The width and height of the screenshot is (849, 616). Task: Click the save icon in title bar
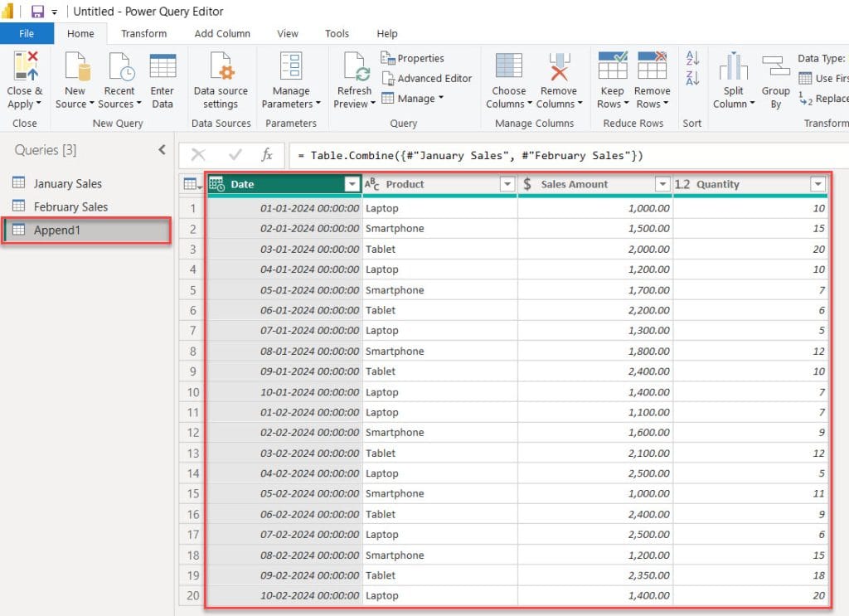[37, 12]
